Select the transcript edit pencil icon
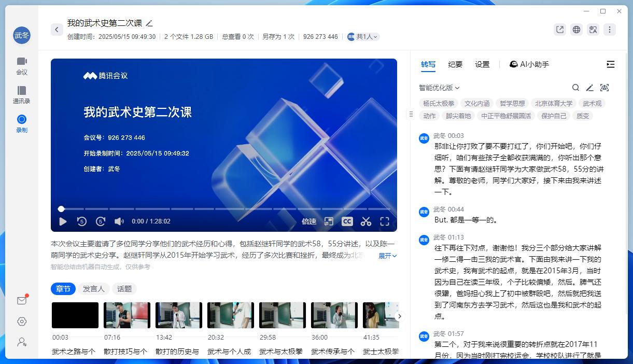This screenshot has width=633, height=364. [x=590, y=88]
